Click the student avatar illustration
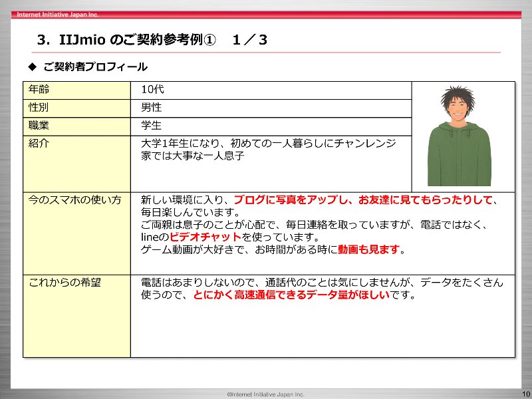 pyautogui.click(x=459, y=136)
